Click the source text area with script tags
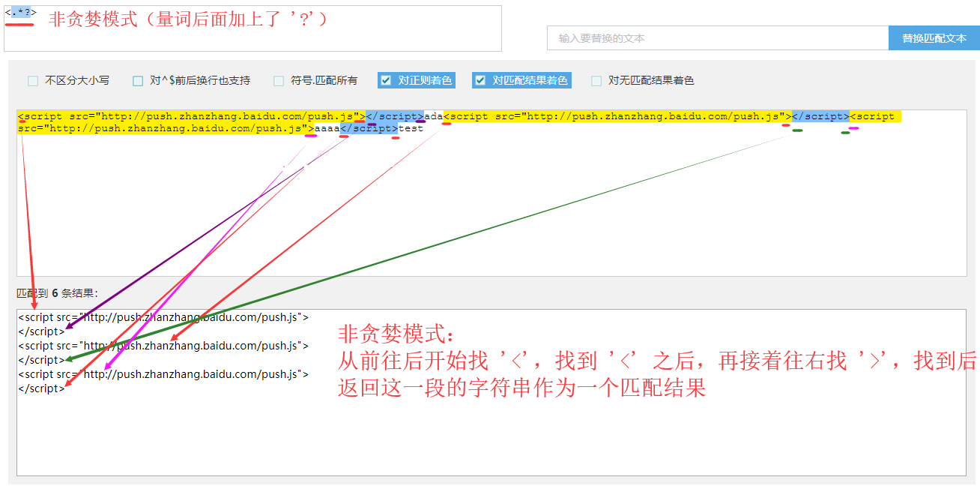Viewport: 980px width, 486px height. point(491,193)
